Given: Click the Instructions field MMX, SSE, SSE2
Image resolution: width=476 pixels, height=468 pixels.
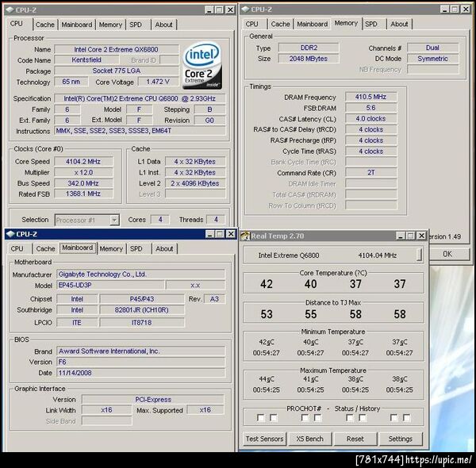Looking at the screenshot, I should pyautogui.click(x=140, y=131).
